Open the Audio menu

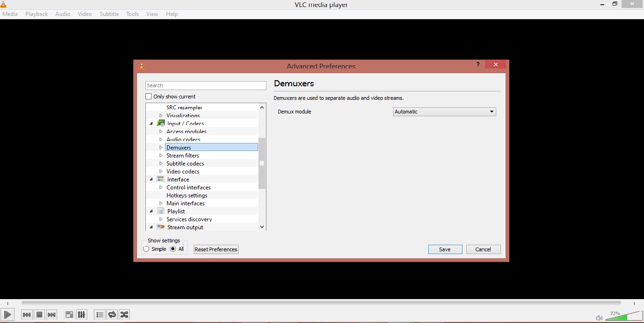tap(63, 14)
